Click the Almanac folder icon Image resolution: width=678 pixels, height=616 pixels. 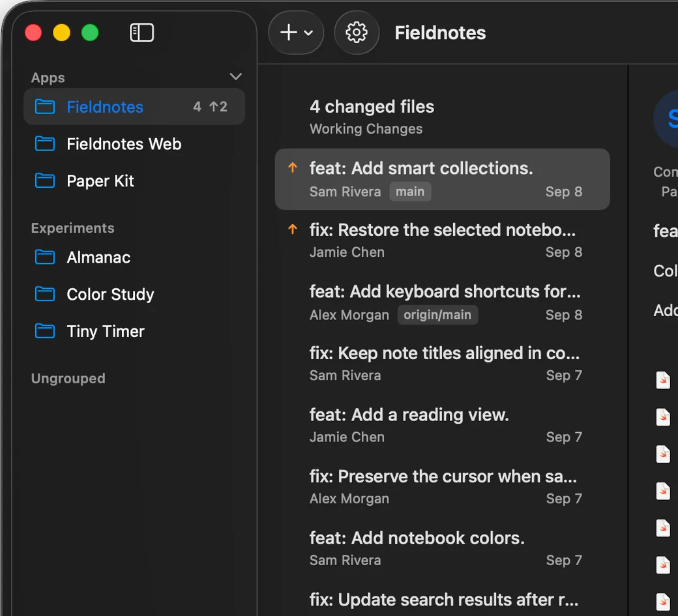point(45,257)
